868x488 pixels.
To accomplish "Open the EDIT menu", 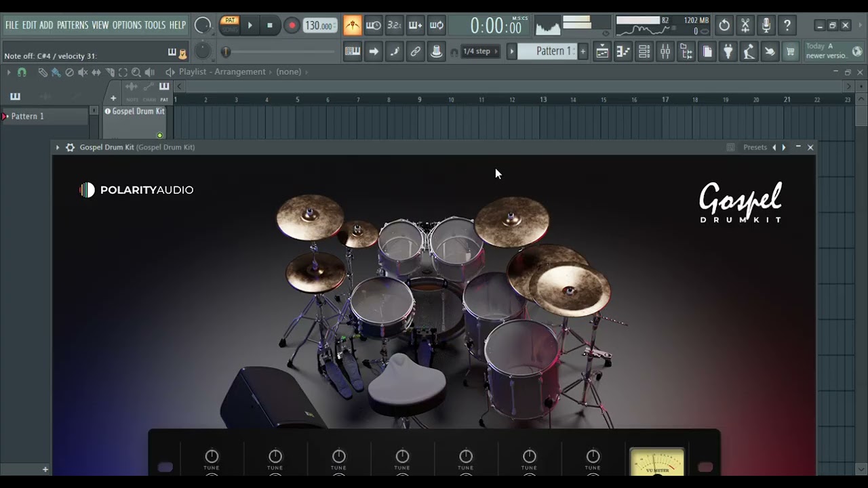I will 29,25.
